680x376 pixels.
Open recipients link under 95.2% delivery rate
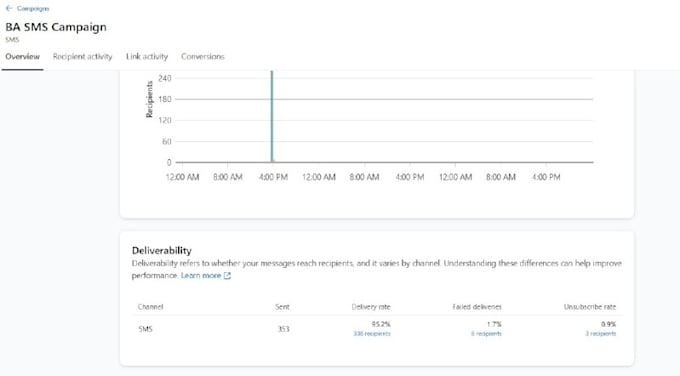(x=372, y=333)
